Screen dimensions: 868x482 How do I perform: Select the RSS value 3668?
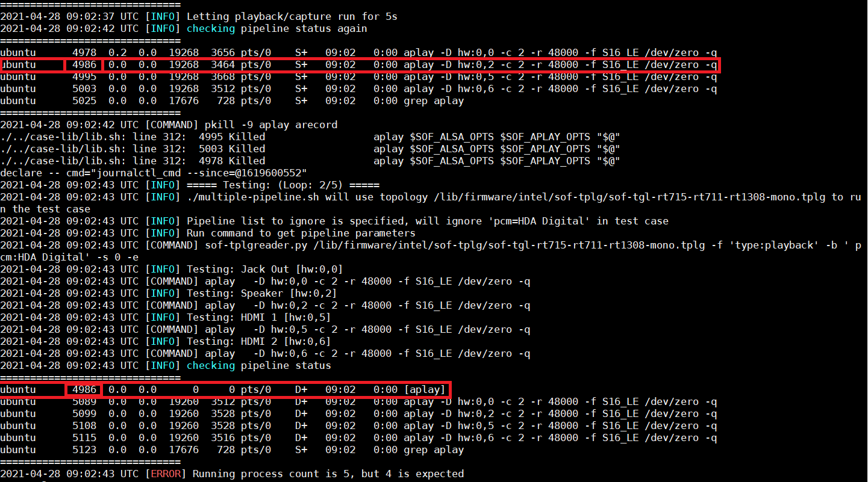point(223,77)
